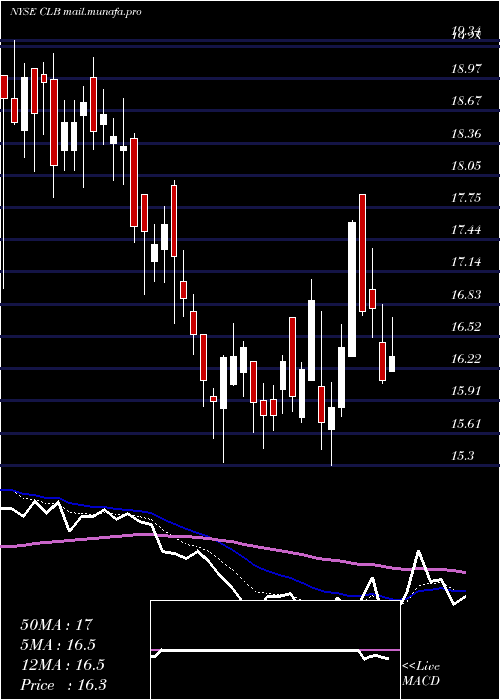
Task: Select the 16.22 price axis label
Action: [467, 359]
